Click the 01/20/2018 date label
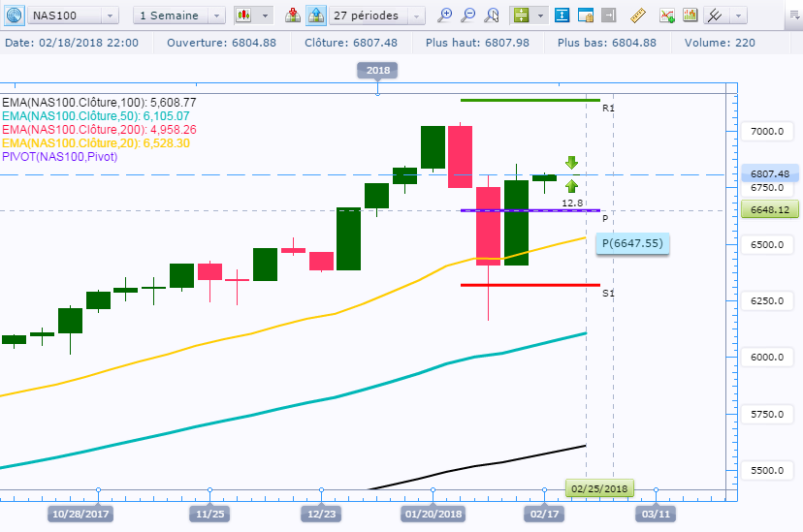This screenshot has height=532, width=803. click(x=434, y=514)
